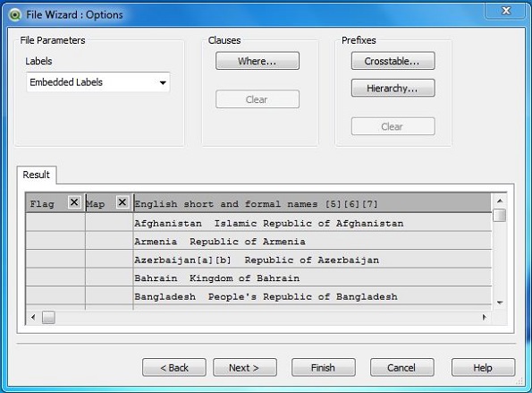Cancel the File Wizard
Screen dimensions: 532x393
(x=402, y=368)
